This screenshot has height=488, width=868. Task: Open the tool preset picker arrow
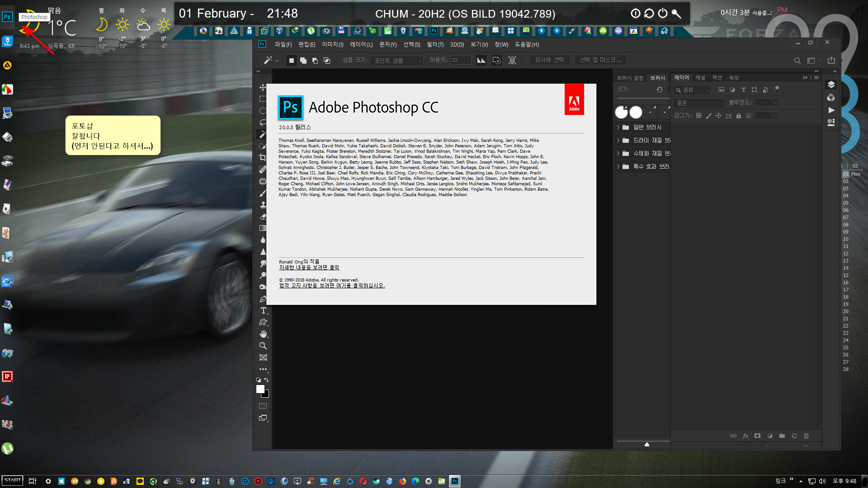click(277, 61)
